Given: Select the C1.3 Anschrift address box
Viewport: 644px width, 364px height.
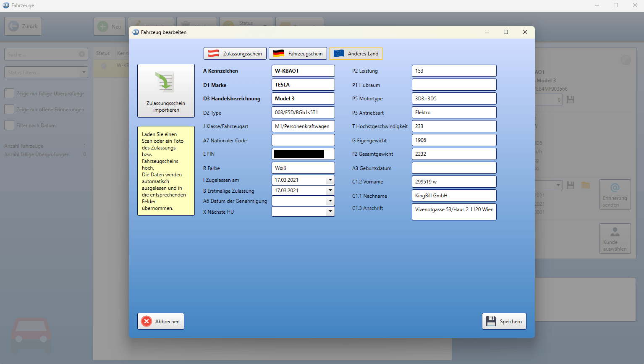Looking at the screenshot, I should click(454, 212).
